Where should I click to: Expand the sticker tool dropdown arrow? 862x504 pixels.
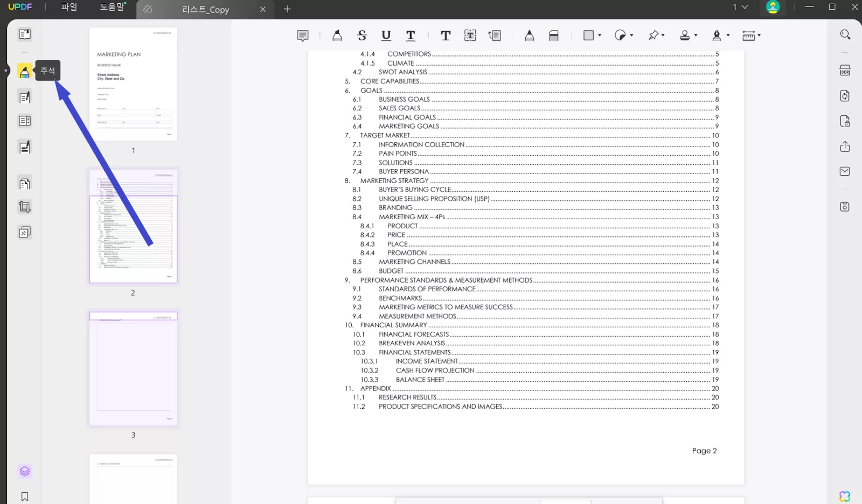(631, 36)
